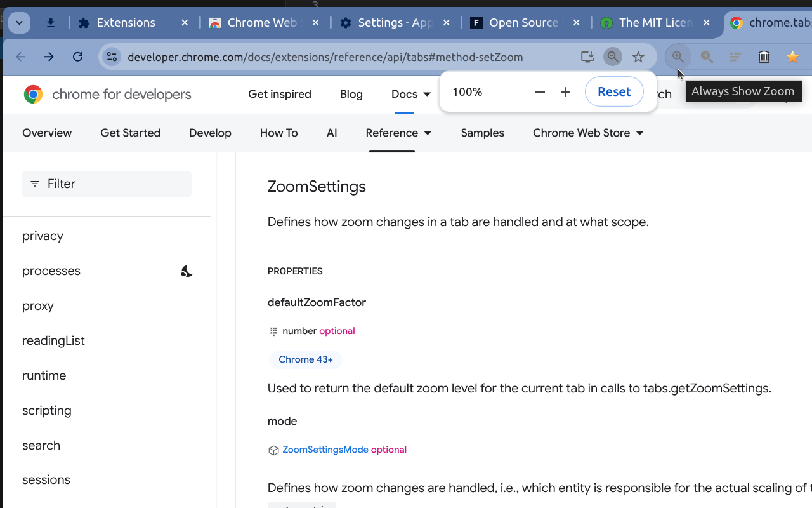The width and height of the screenshot is (812, 508).
Task: Click the dimmed magnifier extension icon
Action: (707, 57)
